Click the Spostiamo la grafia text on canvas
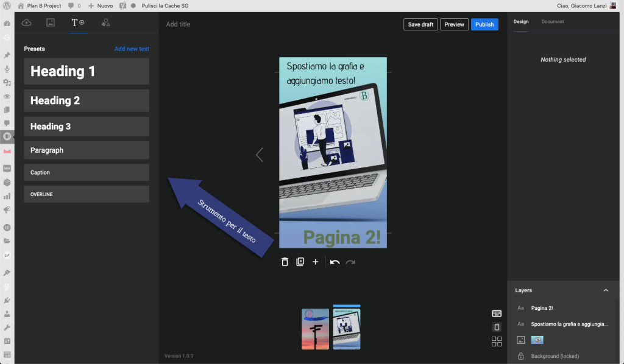This screenshot has width=624, height=364. tap(326, 74)
